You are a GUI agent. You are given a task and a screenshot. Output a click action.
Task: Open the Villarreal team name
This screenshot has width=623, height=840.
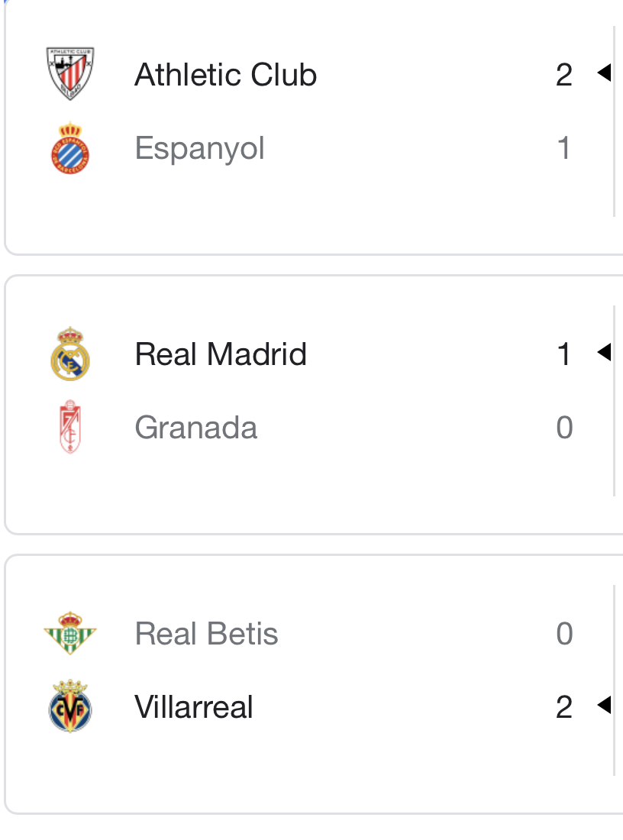tap(194, 707)
